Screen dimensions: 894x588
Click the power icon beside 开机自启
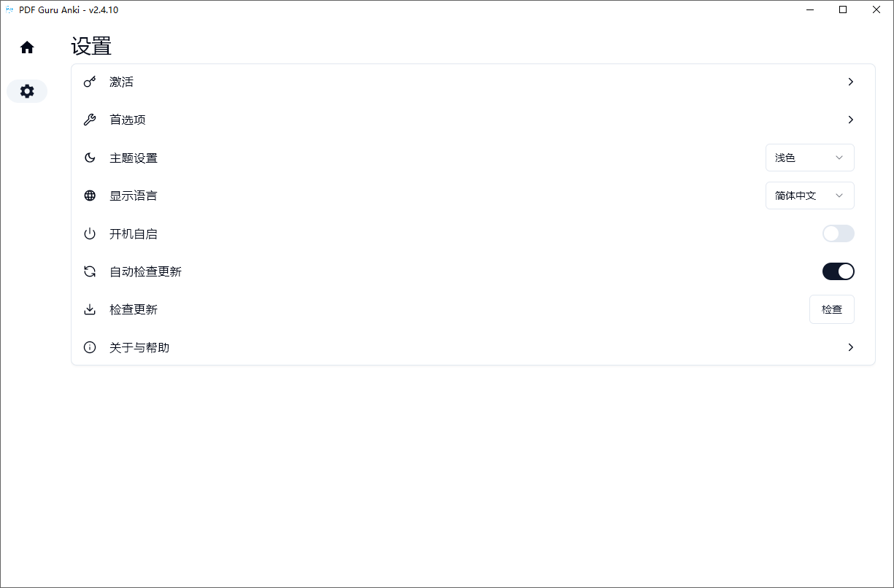coord(90,233)
